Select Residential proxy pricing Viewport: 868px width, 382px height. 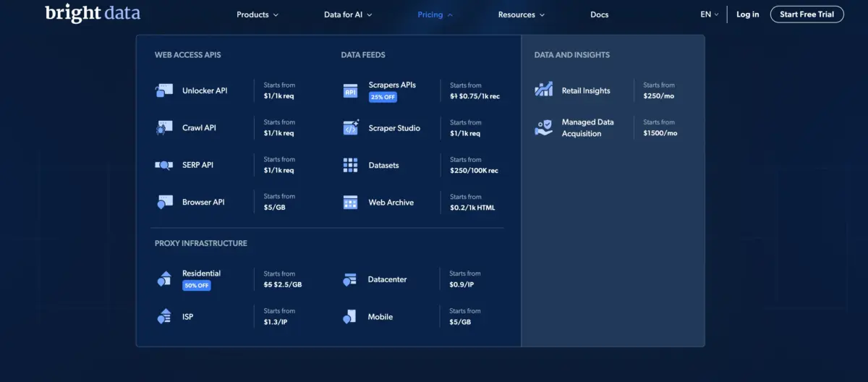(201, 273)
